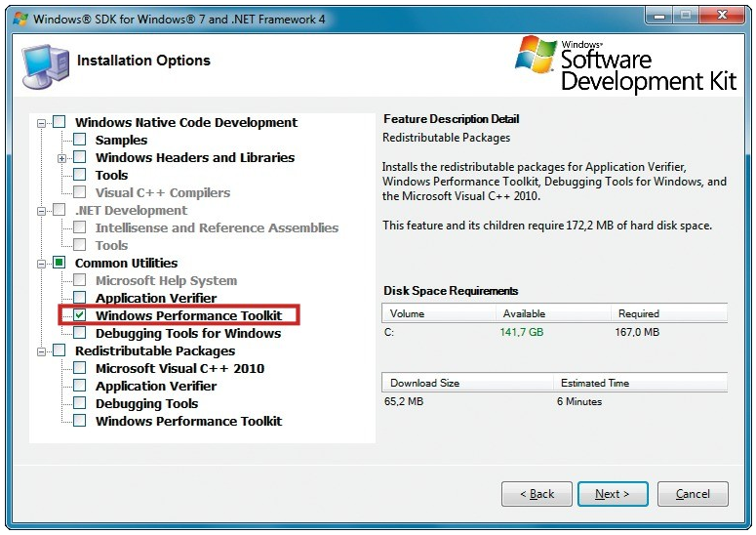Expand the Windows Headers and Libraries node

[61, 158]
